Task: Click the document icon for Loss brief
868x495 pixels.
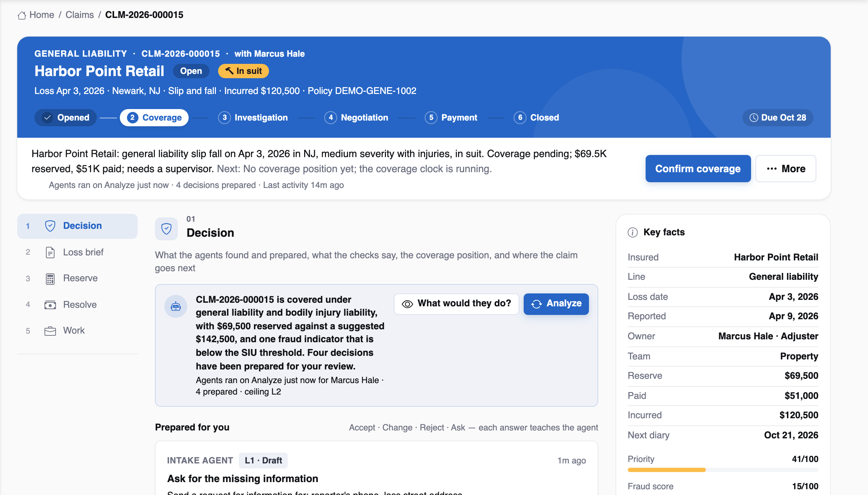Action: (50, 253)
